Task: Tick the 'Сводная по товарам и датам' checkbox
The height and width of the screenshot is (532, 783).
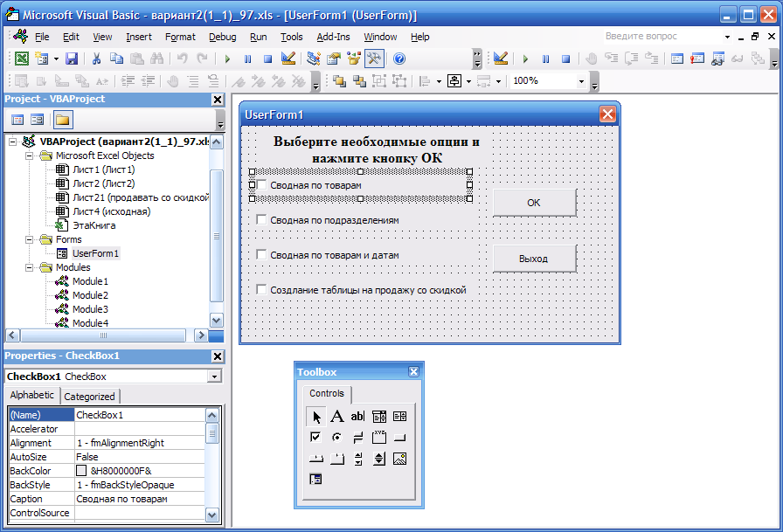Action: pos(261,254)
